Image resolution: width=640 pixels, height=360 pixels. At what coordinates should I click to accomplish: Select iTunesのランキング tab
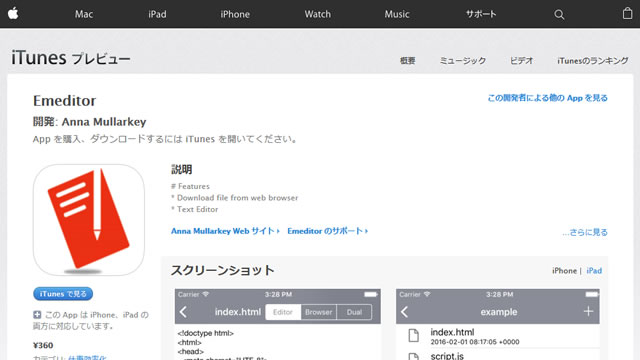coord(593,61)
